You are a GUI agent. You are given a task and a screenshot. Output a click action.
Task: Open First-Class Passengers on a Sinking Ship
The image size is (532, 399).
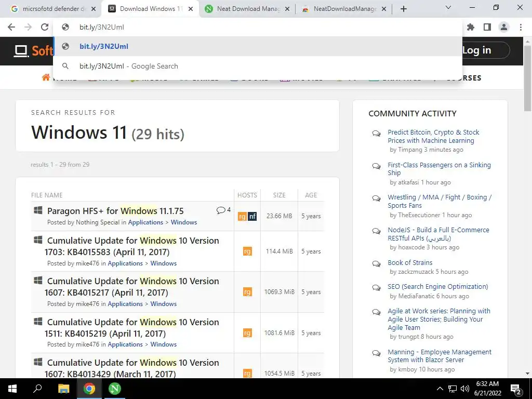(439, 169)
